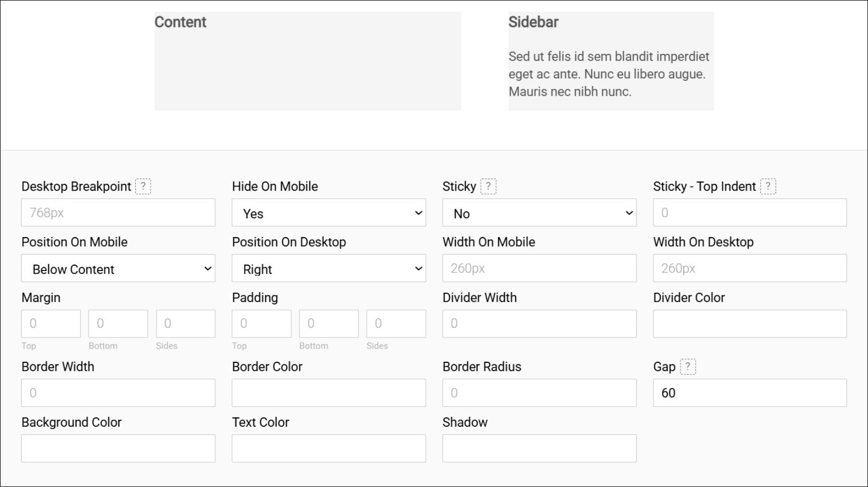This screenshot has width=868, height=487.
Task: Focus the Sticky - Top Indent field
Action: point(749,212)
